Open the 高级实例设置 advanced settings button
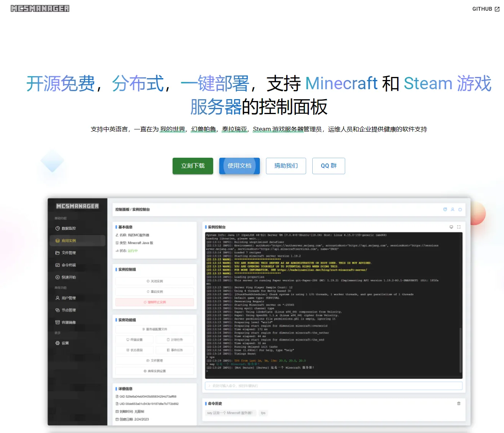 click(x=155, y=371)
